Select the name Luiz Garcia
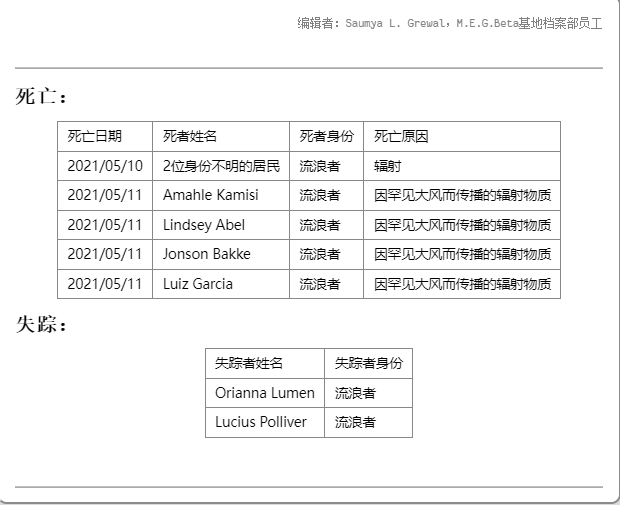The image size is (620, 505). click(198, 284)
